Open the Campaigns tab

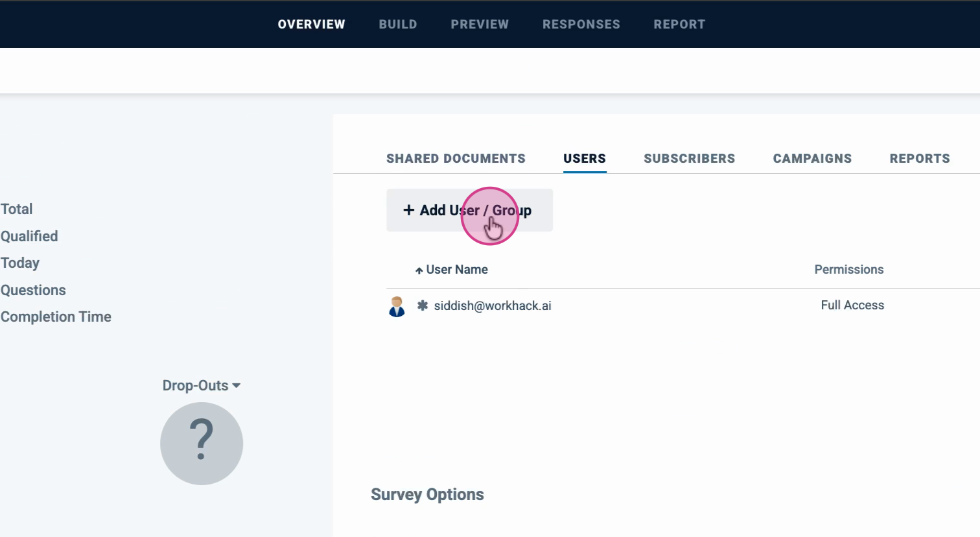pos(812,159)
